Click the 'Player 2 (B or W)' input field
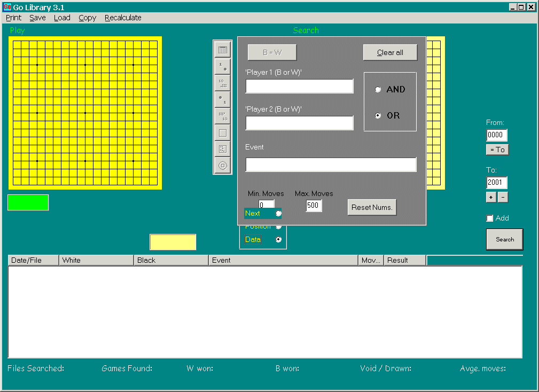Image resolution: width=539 pixels, height=392 pixels. [299, 123]
